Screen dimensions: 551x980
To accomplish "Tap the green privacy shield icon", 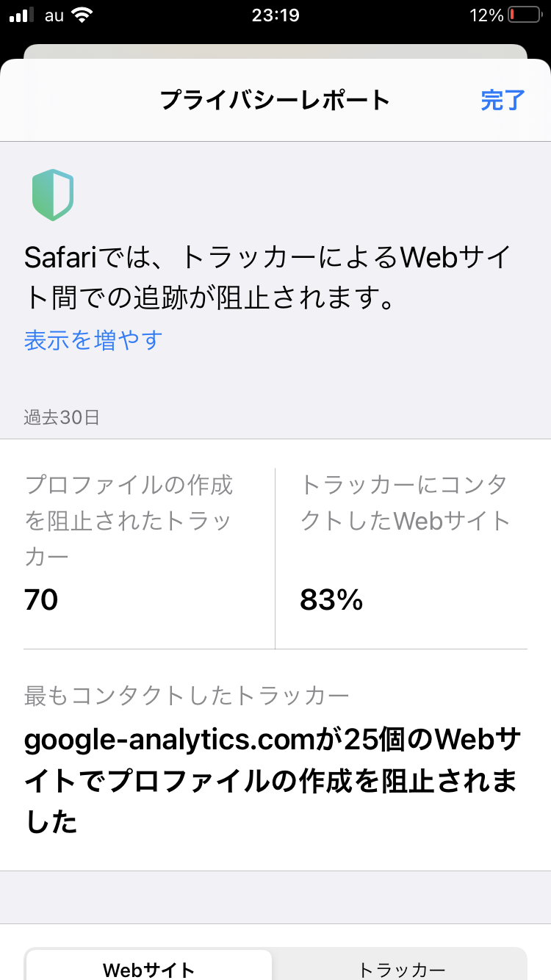I will [53, 195].
